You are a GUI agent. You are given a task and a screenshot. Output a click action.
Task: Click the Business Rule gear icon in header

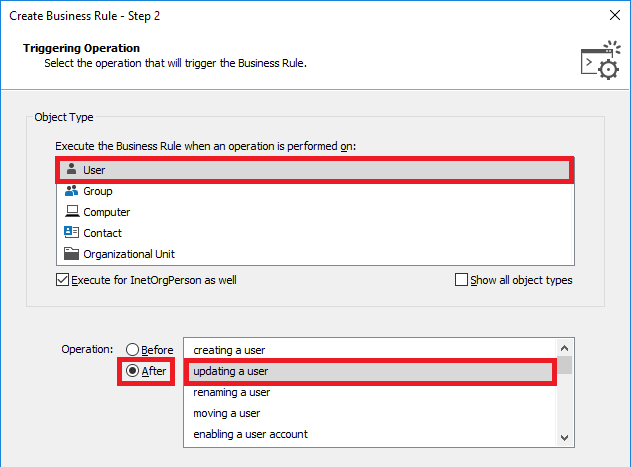click(600, 60)
